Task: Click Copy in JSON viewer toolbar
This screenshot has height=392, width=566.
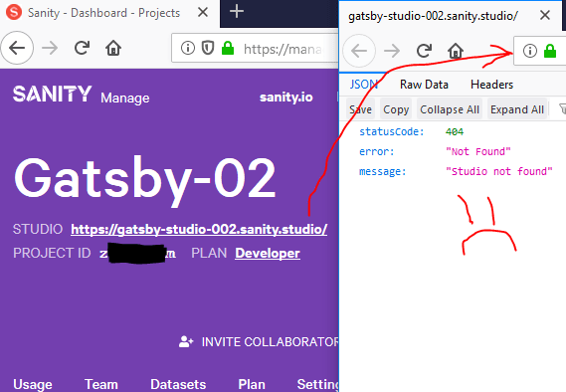Action: (x=396, y=109)
